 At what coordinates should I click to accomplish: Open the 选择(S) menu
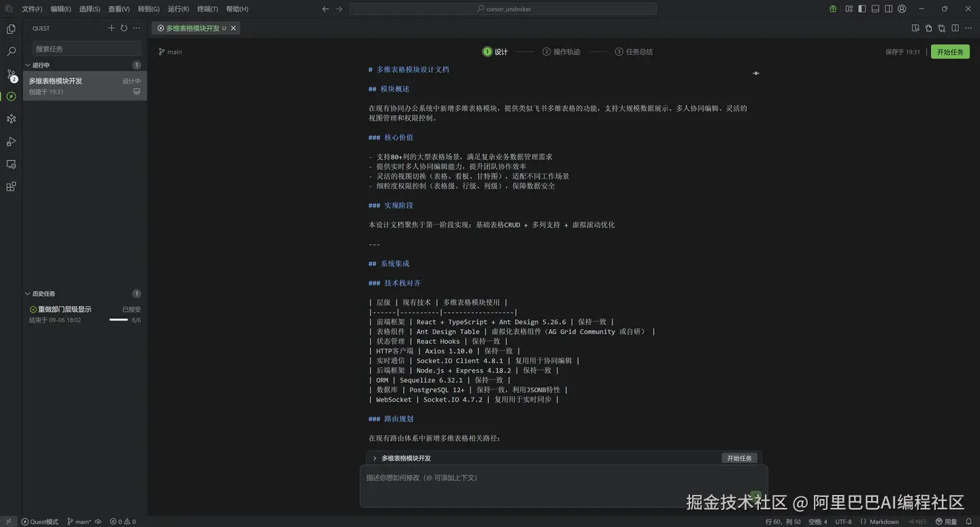coord(90,9)
